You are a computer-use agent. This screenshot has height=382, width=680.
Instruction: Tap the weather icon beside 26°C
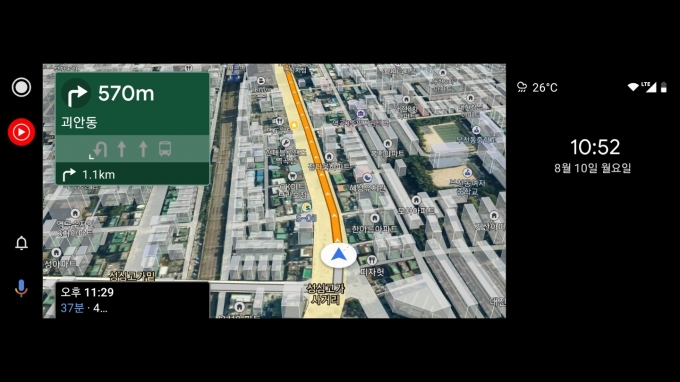click(522, 87)
